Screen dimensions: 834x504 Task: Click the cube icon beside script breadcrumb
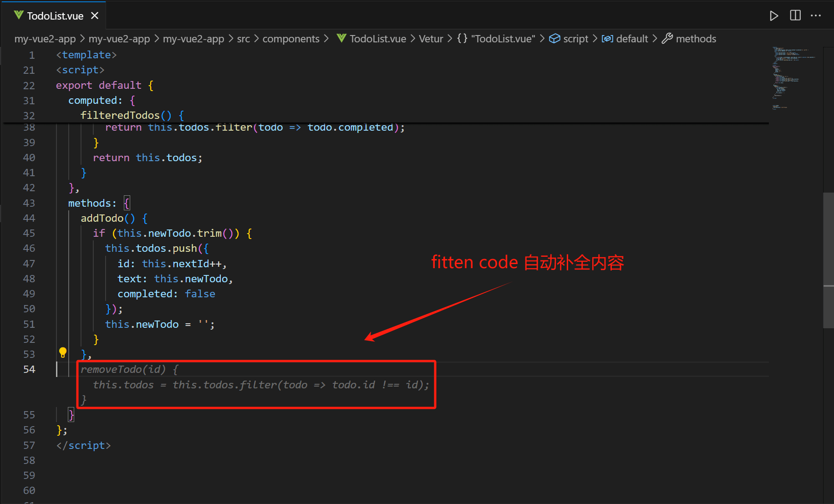coord(554,39)
